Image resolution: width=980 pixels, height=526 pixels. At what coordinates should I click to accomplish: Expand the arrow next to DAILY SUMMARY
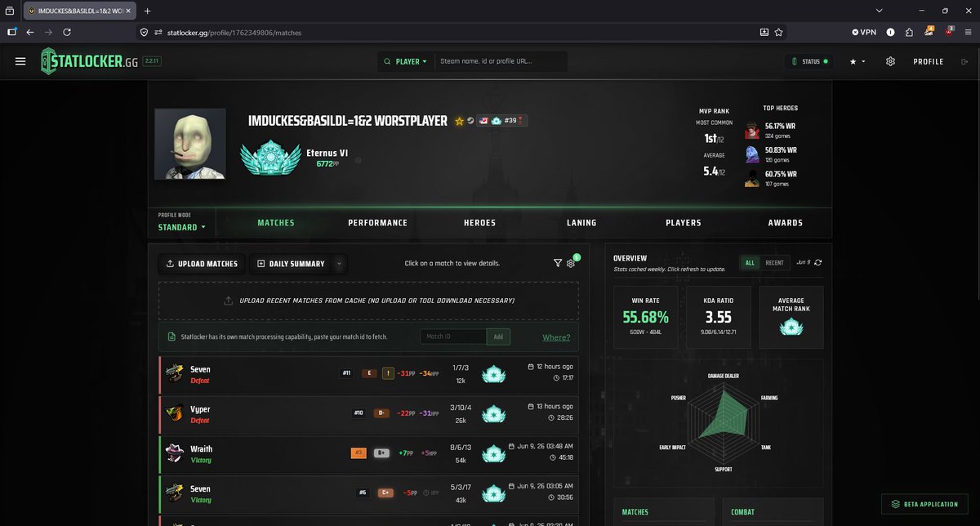[340, 264]
